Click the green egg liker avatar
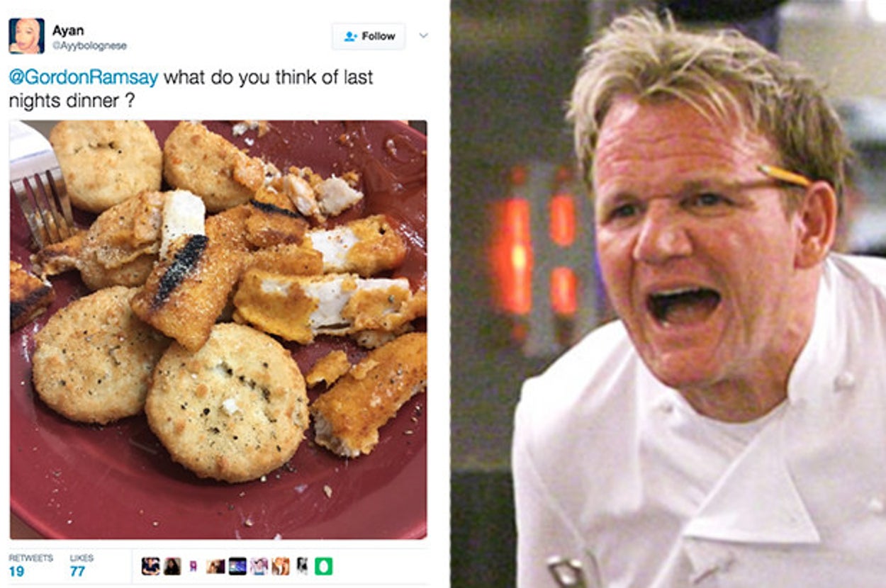The height and width of the screenshot is (588, 886). [x=323, y=566]
